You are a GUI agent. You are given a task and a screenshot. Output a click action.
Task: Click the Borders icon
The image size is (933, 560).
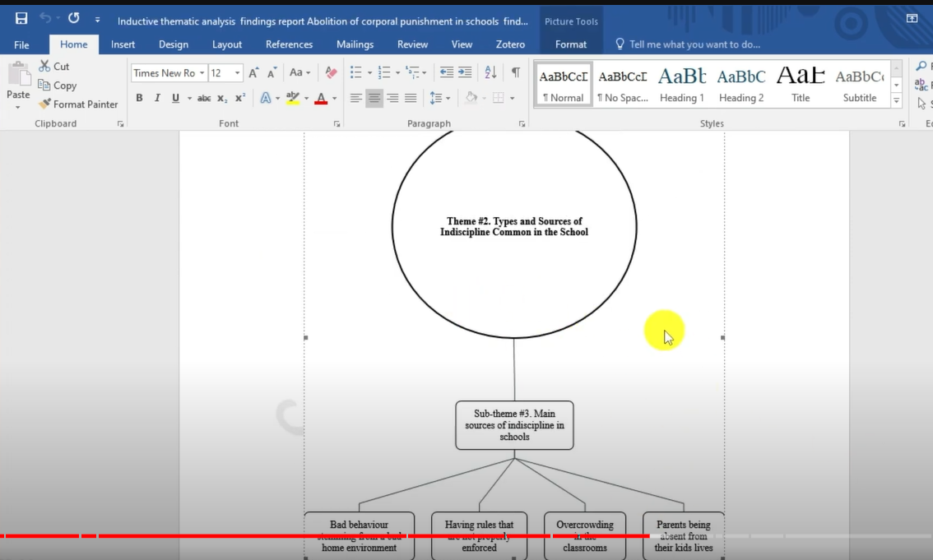499,98
